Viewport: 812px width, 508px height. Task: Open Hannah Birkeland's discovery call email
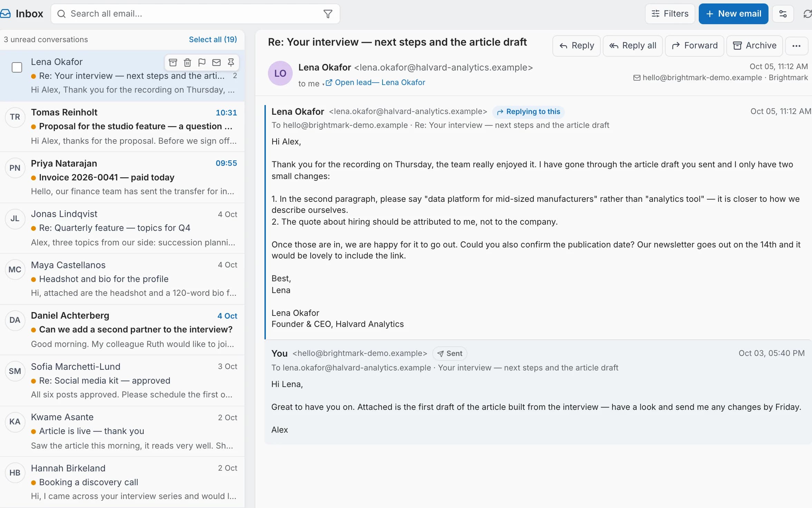click(x=122, y=482)
